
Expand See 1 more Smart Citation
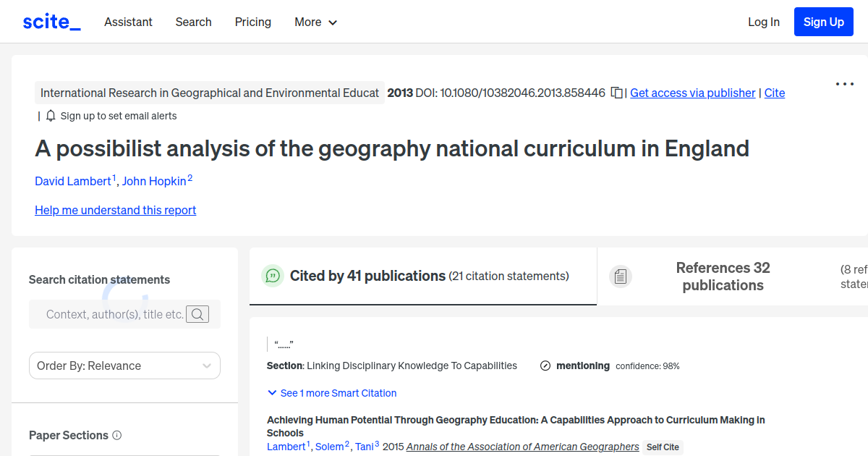pos(331,393)
